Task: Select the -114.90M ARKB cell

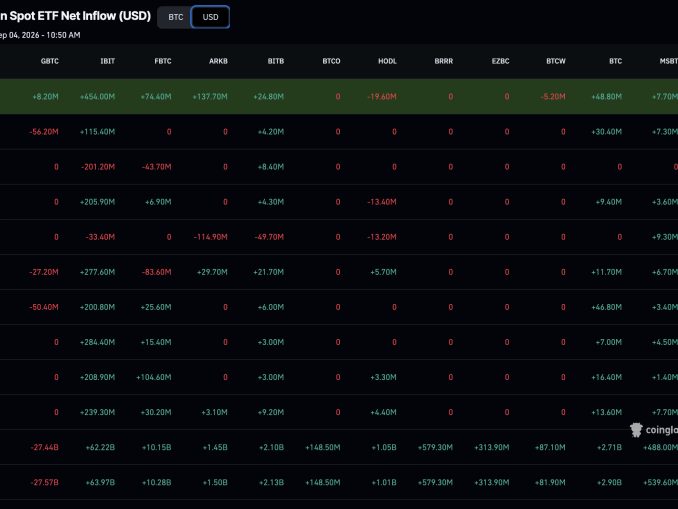Action: pos(211,237)
